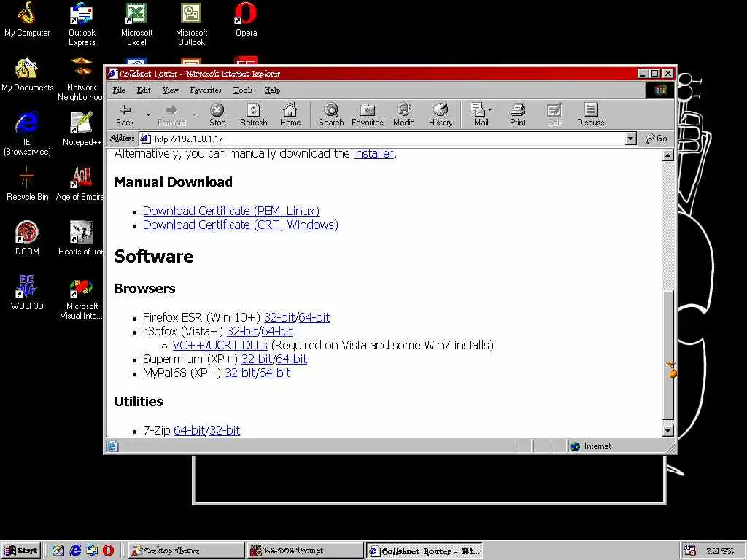Open the File menu
The width and height of the screenshot is (747, 560).
coord(119,90)
